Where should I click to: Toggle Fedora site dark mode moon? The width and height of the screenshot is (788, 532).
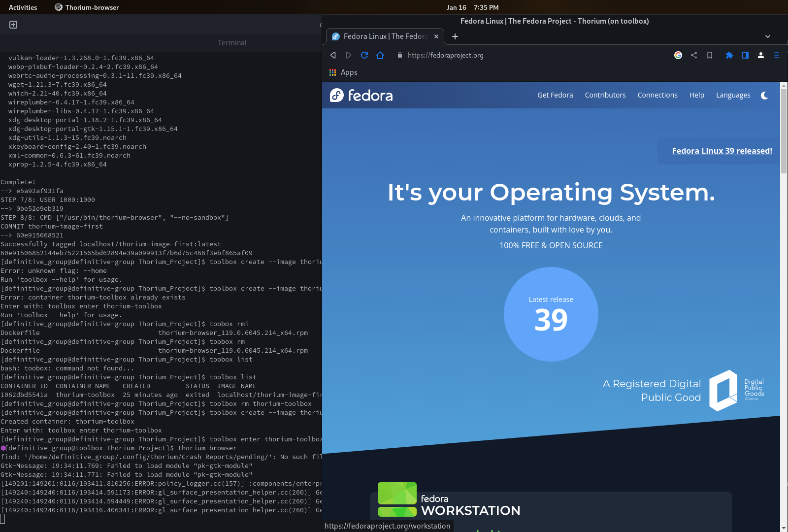764,96
